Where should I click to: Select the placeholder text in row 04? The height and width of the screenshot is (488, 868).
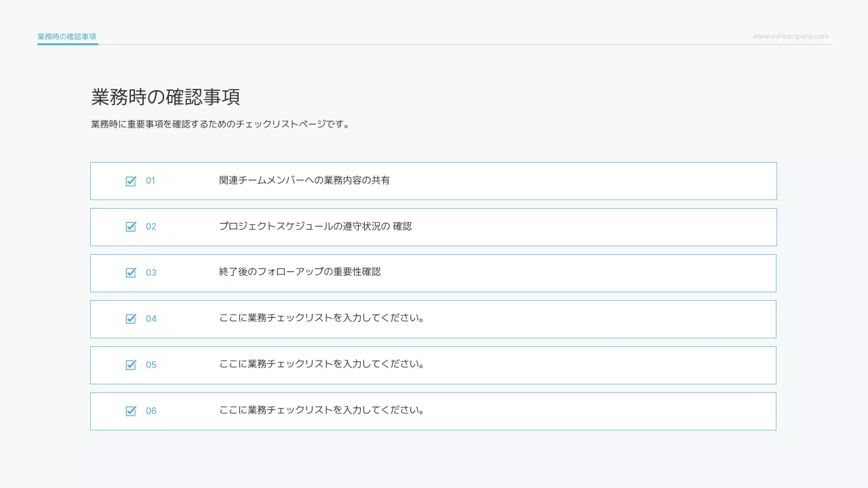point(321,319)
